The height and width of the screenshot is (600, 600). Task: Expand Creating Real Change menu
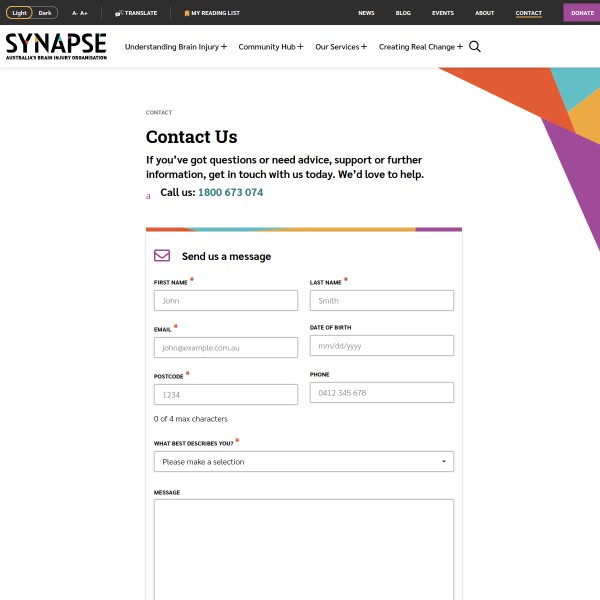(421, 47)
